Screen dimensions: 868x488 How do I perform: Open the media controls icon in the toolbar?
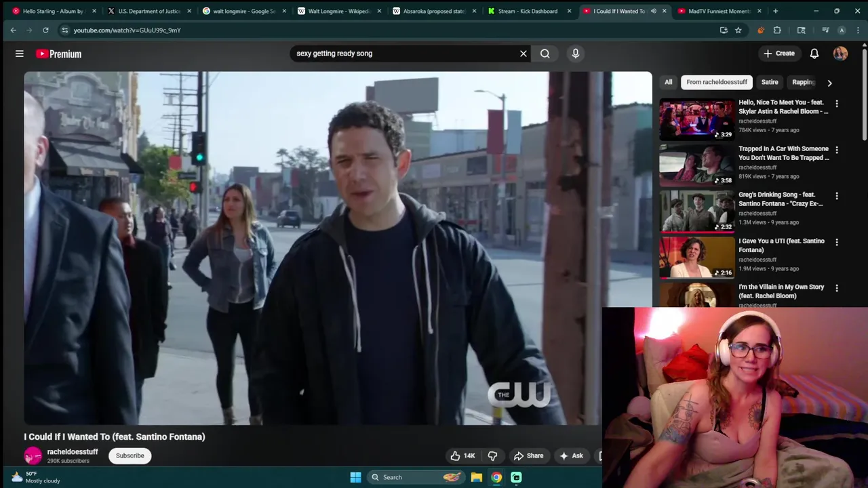(825, 30)
